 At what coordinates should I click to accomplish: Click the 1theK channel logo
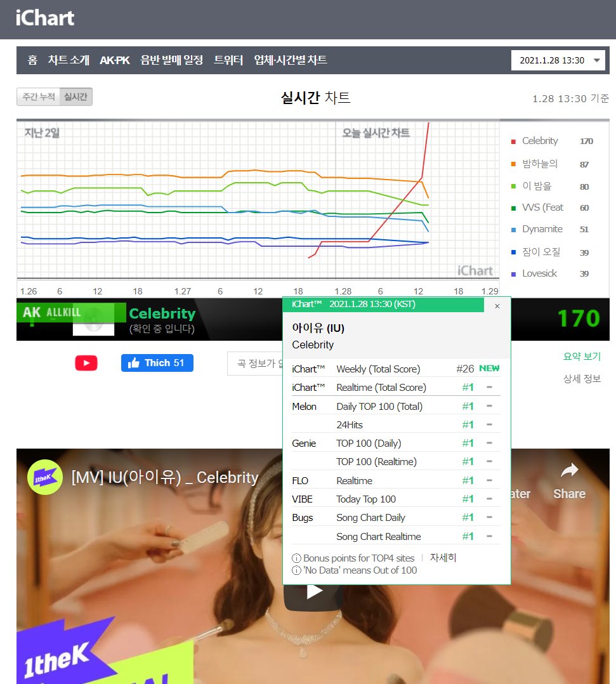(x=44, y=477)
